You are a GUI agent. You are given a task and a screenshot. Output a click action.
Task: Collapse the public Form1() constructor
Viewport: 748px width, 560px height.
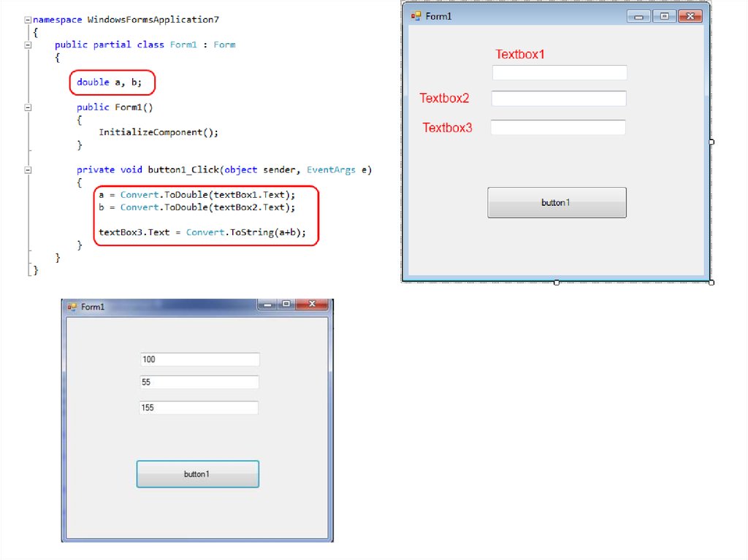click(x=28, y=107)
